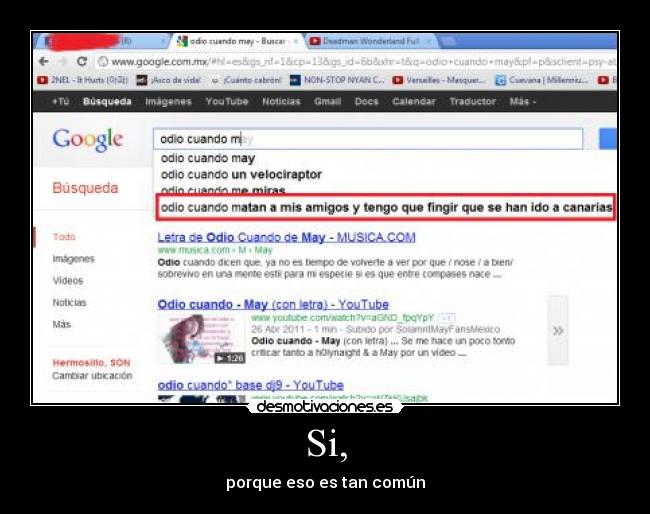Open the new tab button

coord(448,41)
